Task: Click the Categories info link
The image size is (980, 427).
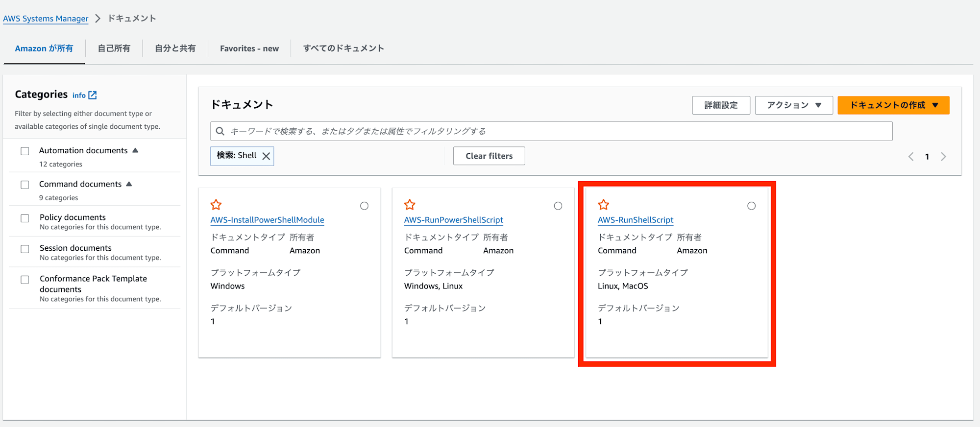Action: [x=79, y=95]
